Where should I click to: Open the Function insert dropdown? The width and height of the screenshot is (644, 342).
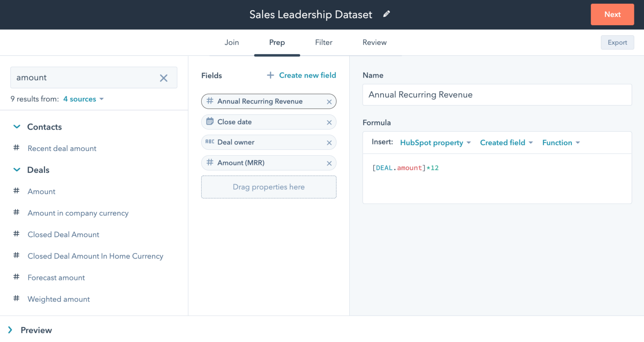(x=561, y=142)
